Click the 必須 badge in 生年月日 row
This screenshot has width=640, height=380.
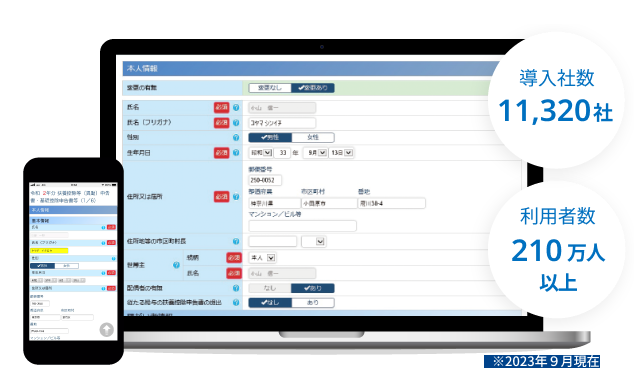coord(222,153)
